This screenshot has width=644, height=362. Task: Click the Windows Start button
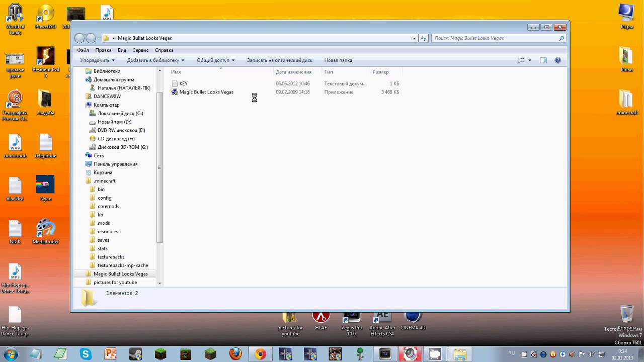coord(10,354)
